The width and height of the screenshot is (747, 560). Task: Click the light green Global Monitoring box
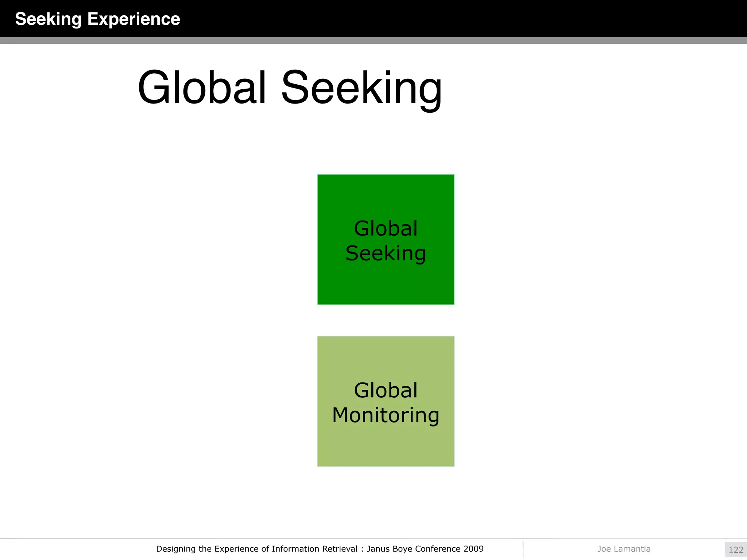[x=386, y=401]
